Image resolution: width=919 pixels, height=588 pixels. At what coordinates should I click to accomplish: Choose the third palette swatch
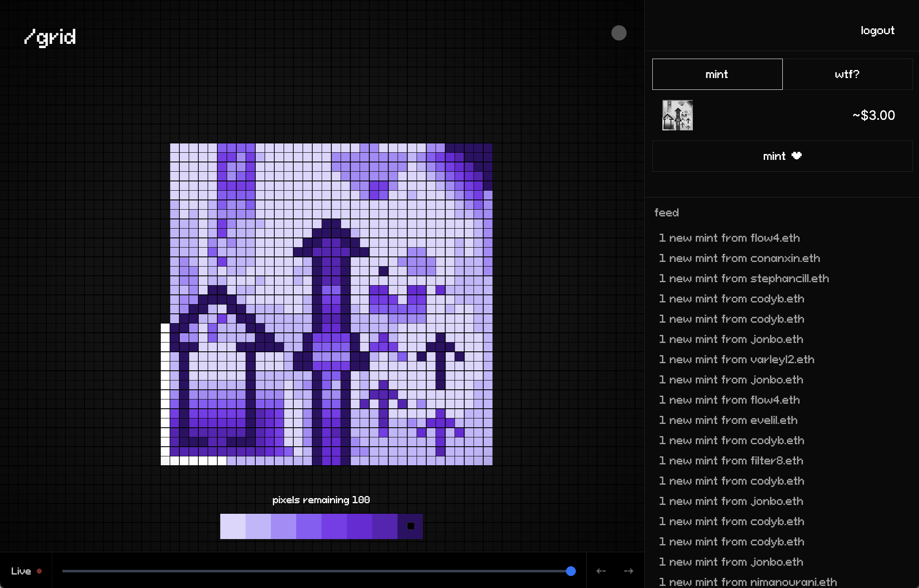pyautogui.click(x=283, y=526)
